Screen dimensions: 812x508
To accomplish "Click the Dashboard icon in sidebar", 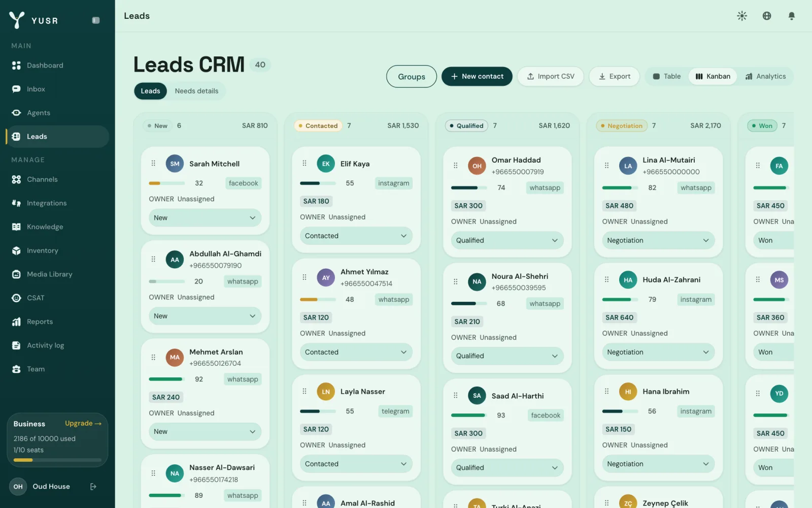I will point(16,66).
